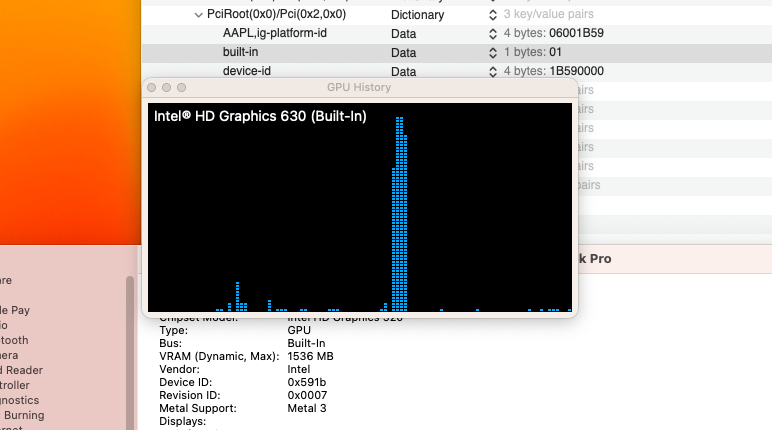Click the value 06001B59
Screen dimensions: 772x430
pyautogui.click(x=576, y=33)
